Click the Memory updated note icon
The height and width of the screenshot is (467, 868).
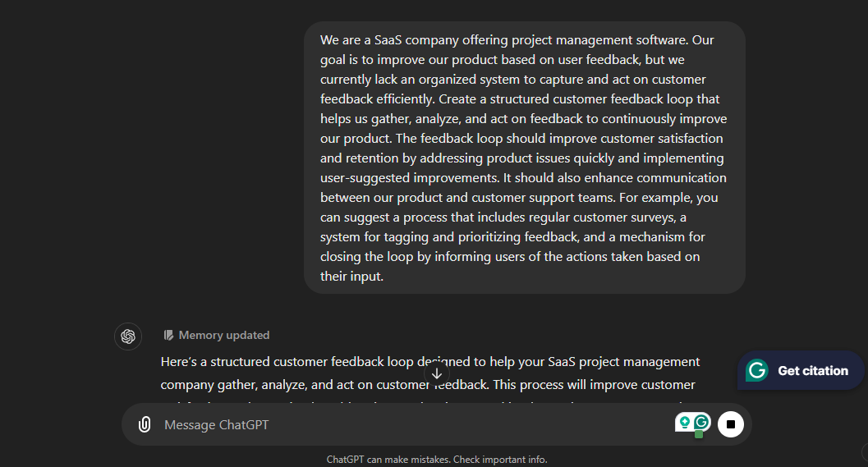tap(168, 336)
